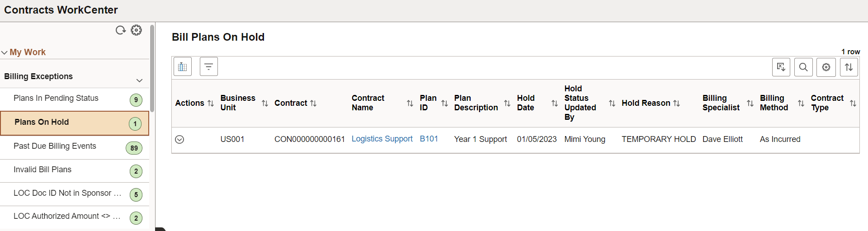
Task: Open the grid personalize gear icon
Action: (826, 67)
